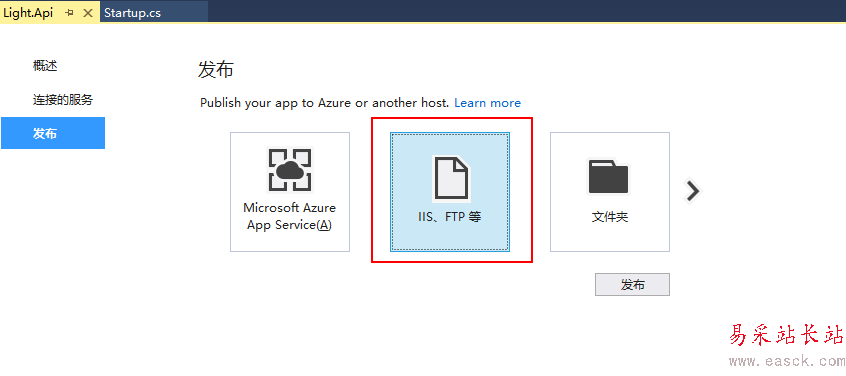Switch to the Startup.cs tab
This screenshot has height=376, width=846.
pos(132,13)
